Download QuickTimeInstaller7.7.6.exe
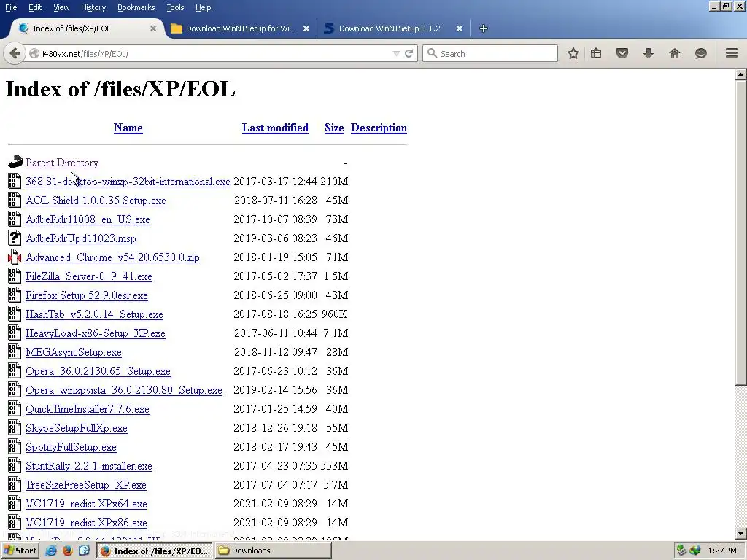This screenshot has height=560, width=747. pyautogui.click(x=88, y=409)
